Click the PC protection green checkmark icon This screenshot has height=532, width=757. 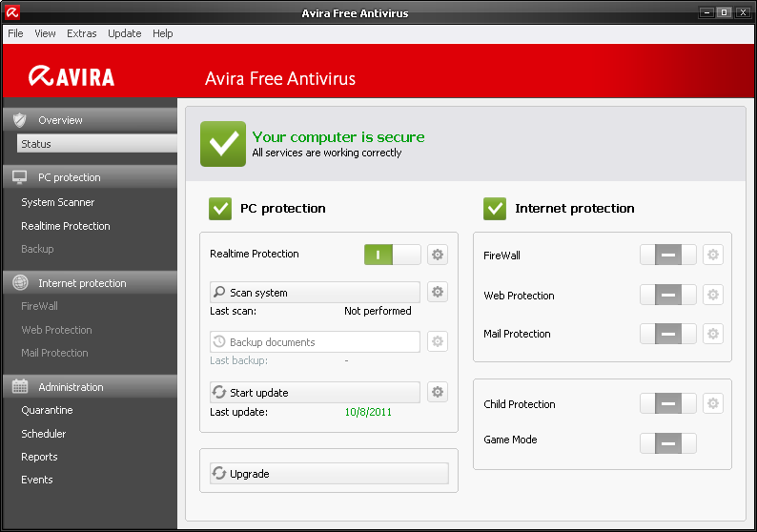(220, 209)
